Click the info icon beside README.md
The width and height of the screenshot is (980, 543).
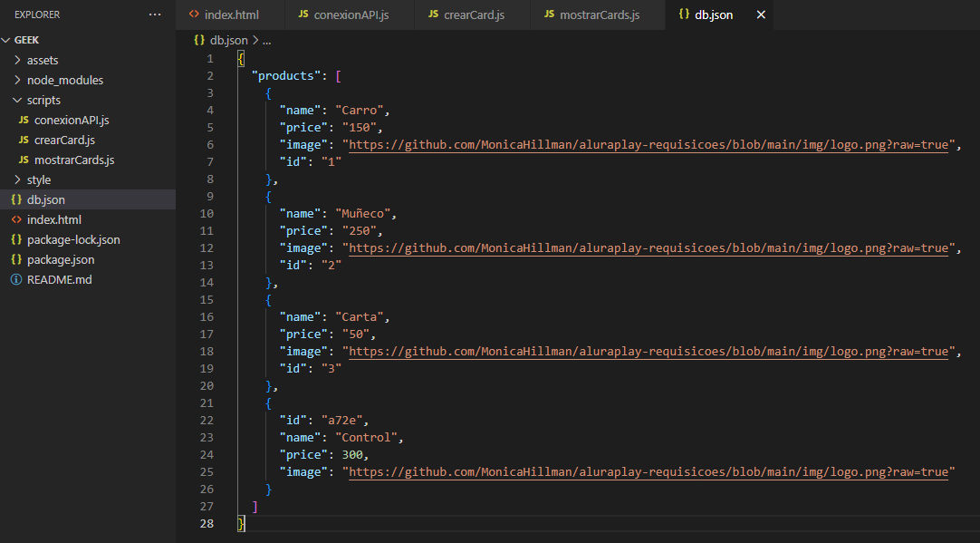[16, 280]
